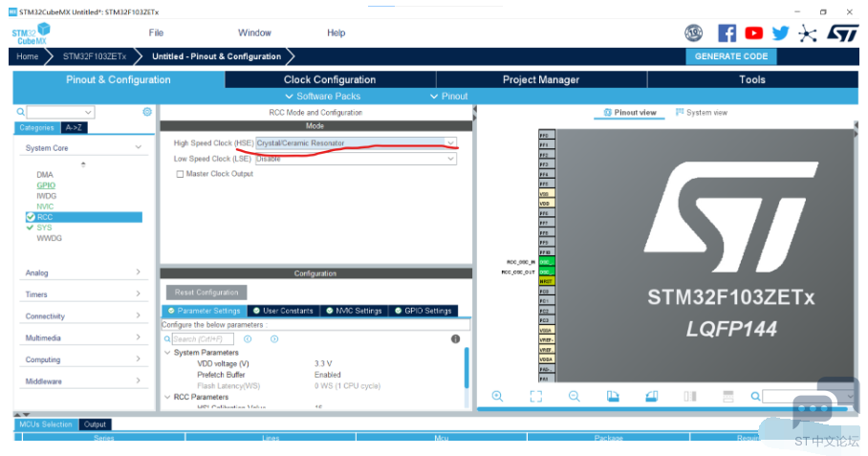Image resolution: width=868 pixels, height=456 pixels.
Task: Open the Window menu
Action: 254,33
